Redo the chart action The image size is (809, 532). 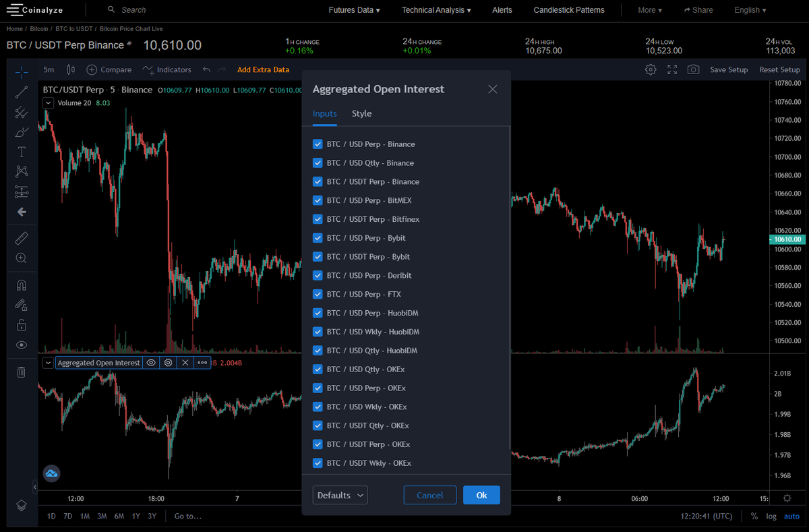click(223, 69)
